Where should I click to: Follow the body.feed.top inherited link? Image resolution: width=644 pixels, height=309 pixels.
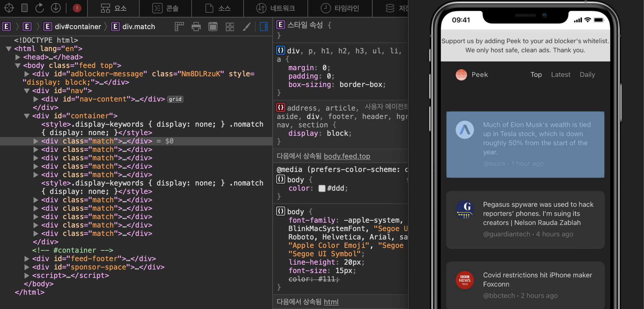[x=347, y=156]
